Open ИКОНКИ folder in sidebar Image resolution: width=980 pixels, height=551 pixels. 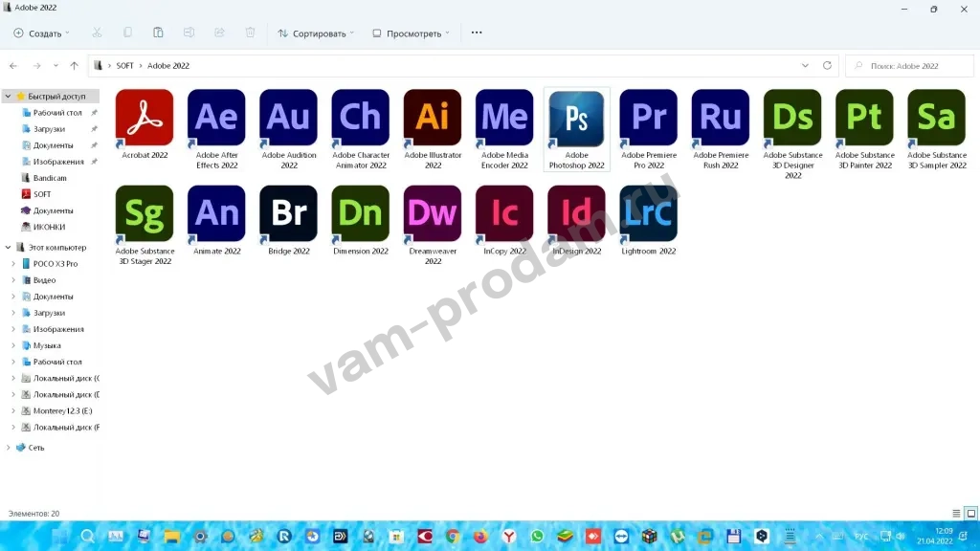coord(50,227)
